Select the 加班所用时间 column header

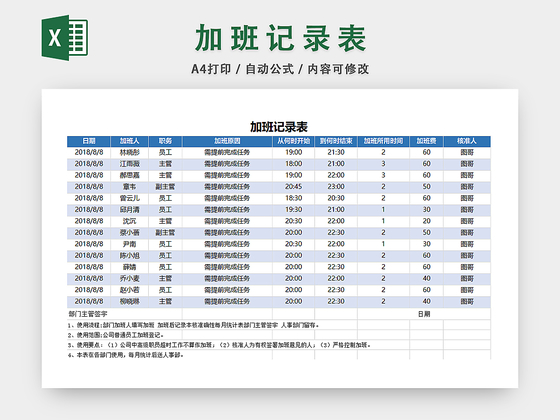point(383,141)
